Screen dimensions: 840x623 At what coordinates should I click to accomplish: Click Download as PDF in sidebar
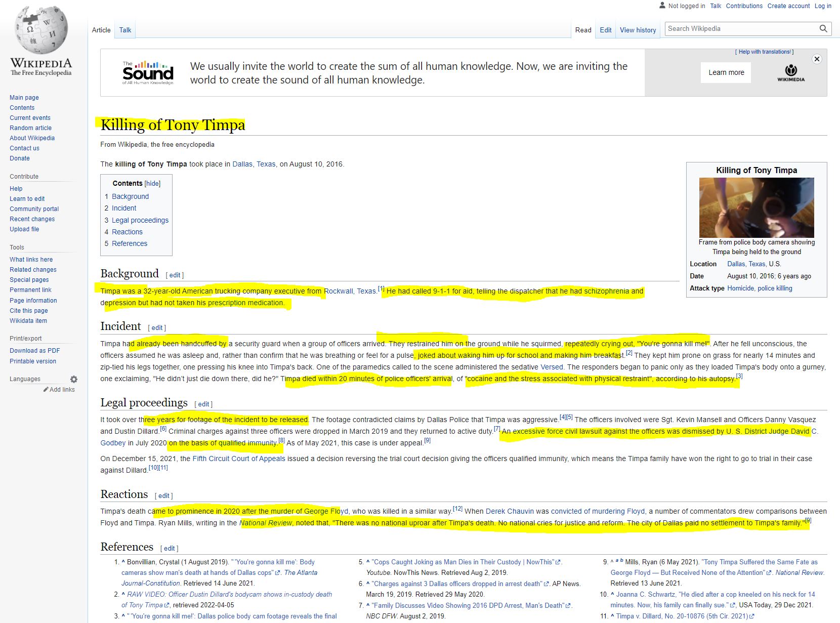[x=34, y=351]
